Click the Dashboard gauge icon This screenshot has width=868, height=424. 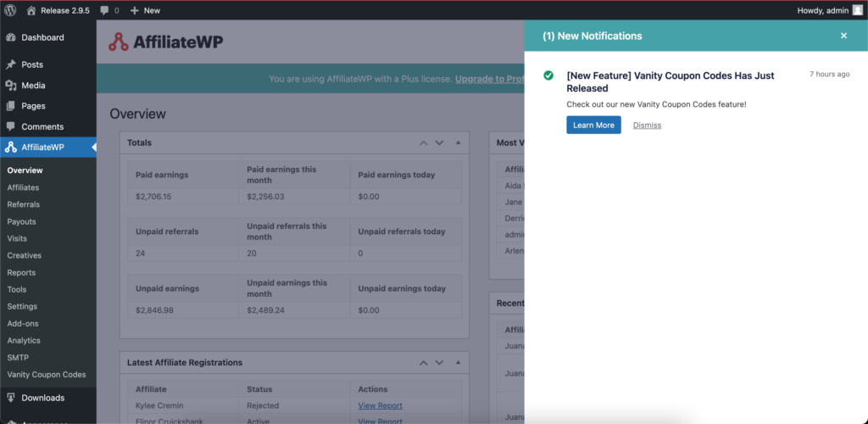pos(10,37)
